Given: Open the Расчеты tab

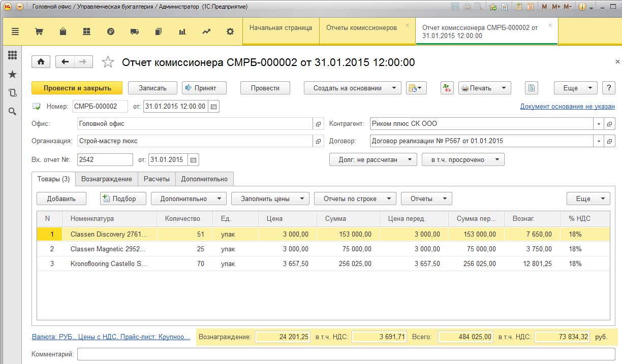Looking at the screenshot, I should tap(157, 179).
